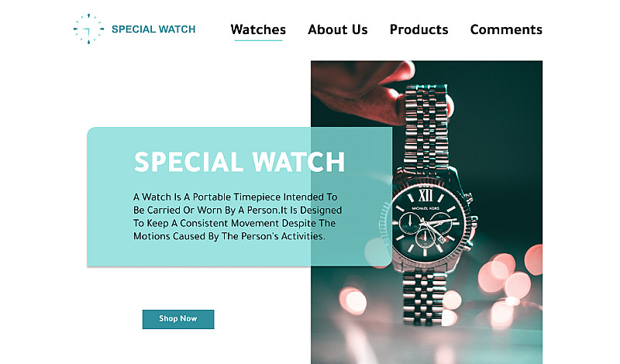Click the SPECIAL WATCH brand text in header
The width and height of the screenshot is (620, 364).
click(x=153, y=29)
